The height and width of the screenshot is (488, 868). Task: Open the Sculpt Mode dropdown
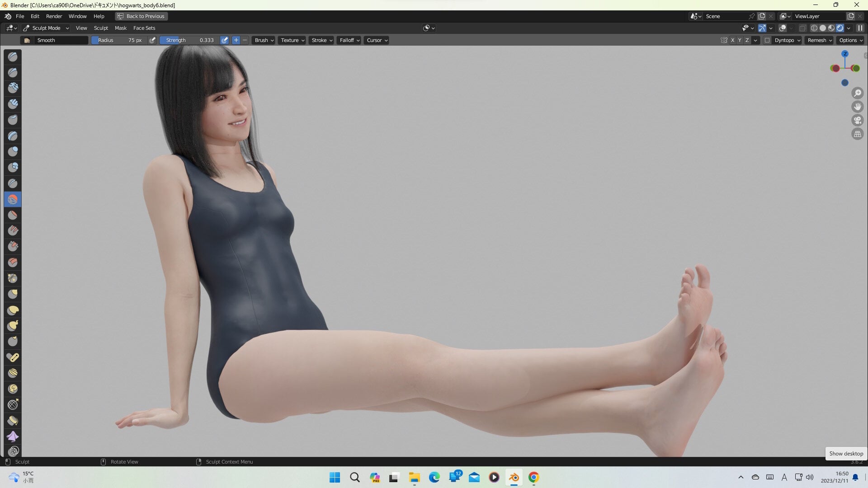pos(46,28)
